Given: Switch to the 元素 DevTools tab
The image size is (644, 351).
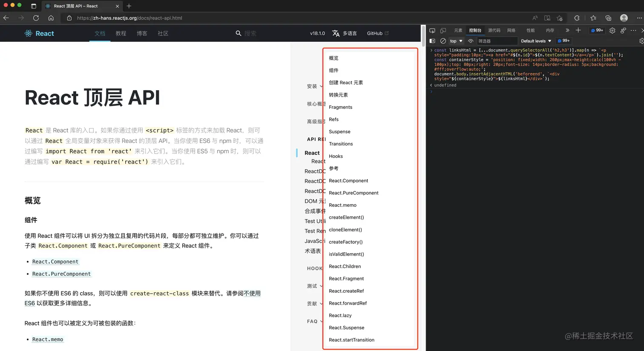Looking at the screenshot, I should point(458,31).
